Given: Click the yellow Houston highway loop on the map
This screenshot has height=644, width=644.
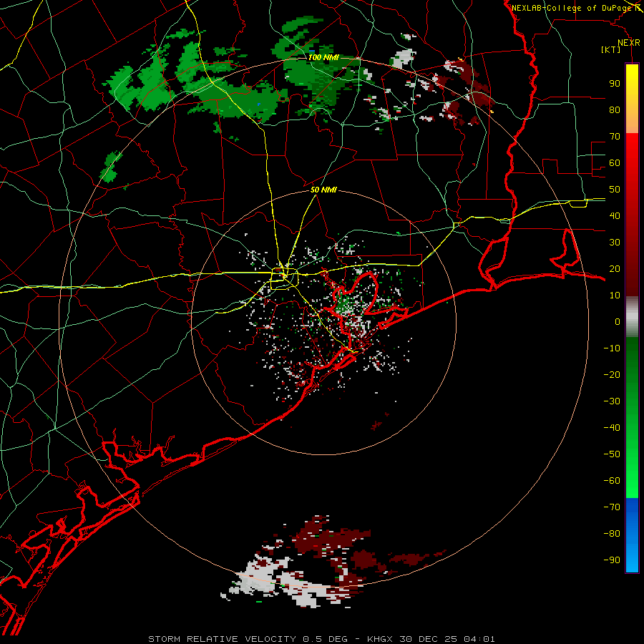Looking at the screenshot, I should click(284, 278).
